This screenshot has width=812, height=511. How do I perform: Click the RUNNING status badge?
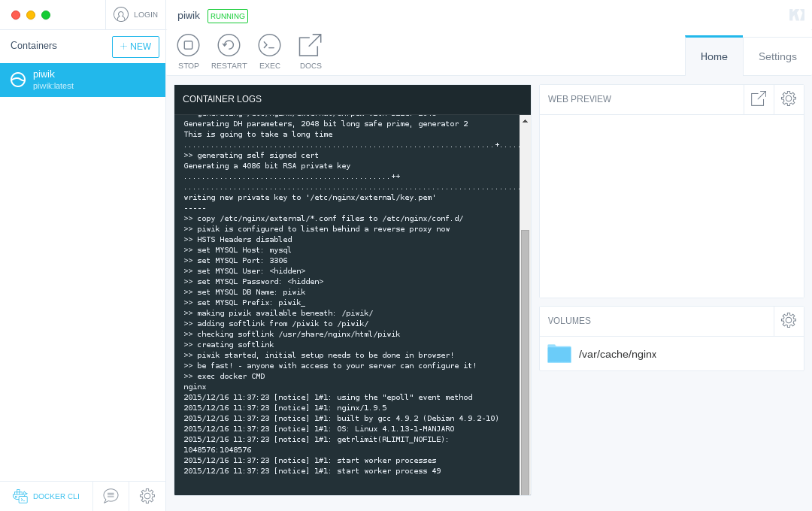click(228, 16)
